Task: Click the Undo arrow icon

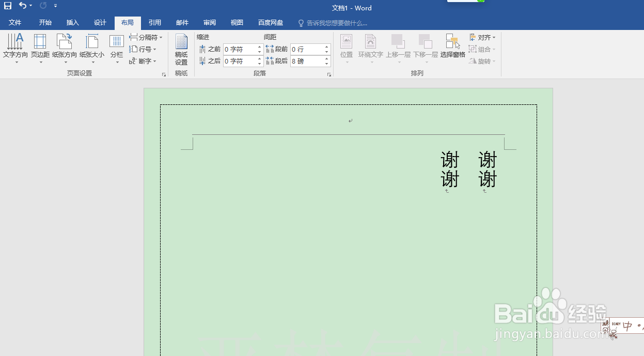Action: [x=23, y=6]
